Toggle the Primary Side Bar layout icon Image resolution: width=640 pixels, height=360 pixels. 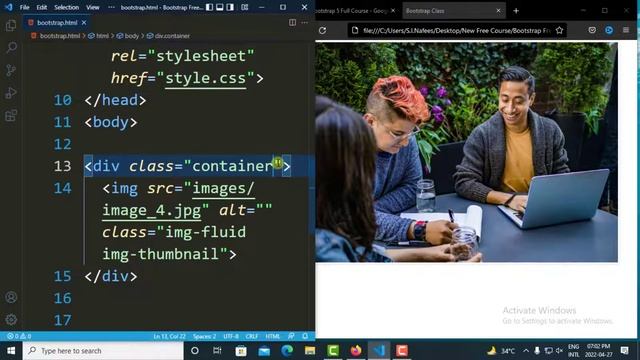click(209, 7)
